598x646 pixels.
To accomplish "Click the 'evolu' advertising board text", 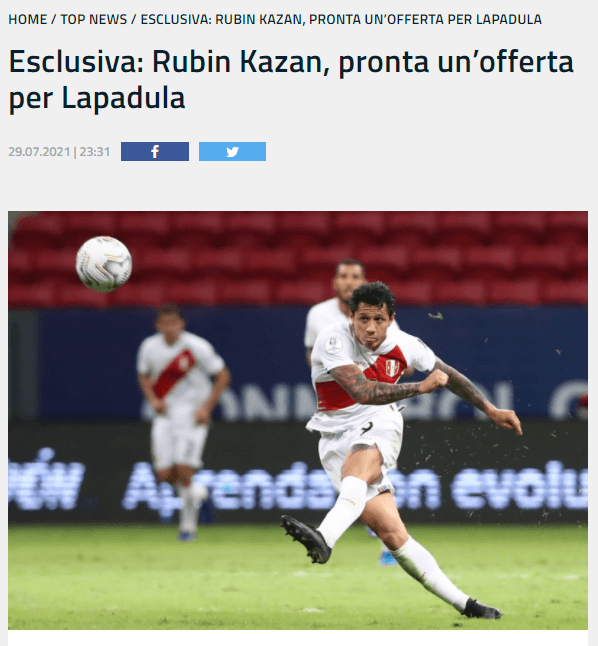I will (x=520, y=484).
